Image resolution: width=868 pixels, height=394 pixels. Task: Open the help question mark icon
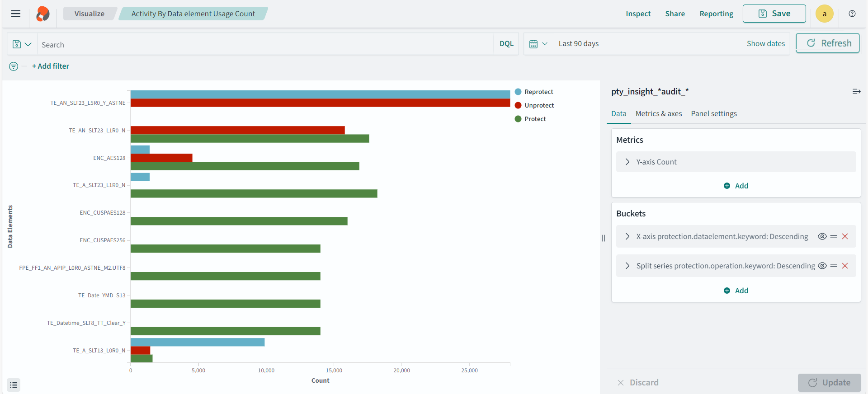click(852, 14)
